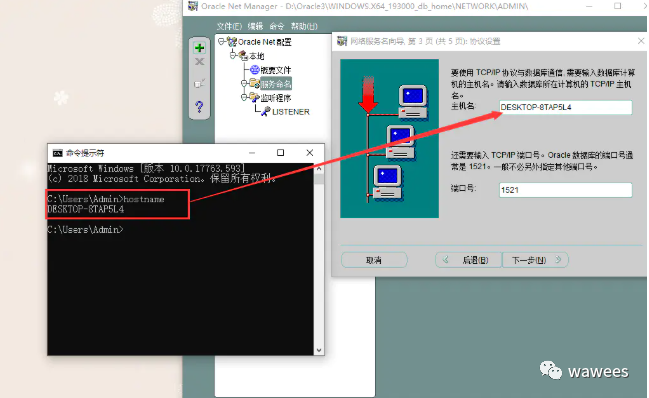The image size is (649, 398).
Task: Click the command prompt scrollbar down arrow
Action: pos(319,350)
